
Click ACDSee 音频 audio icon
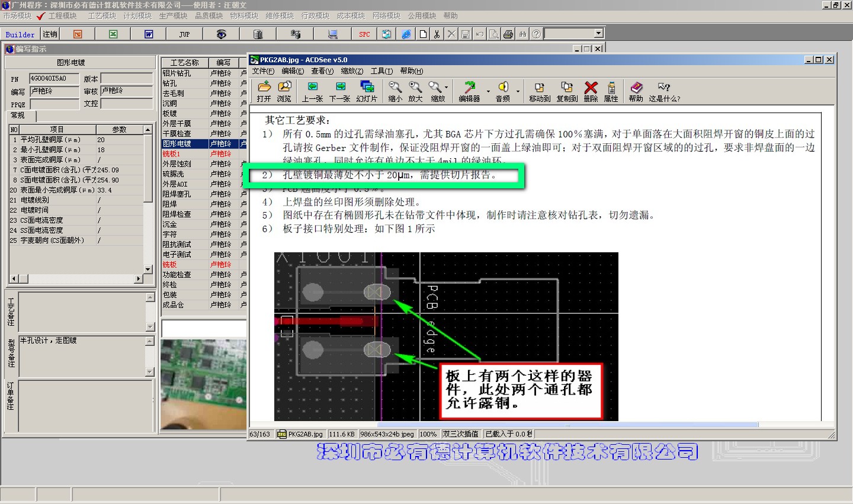pyautogui.click(x=503, y=92)
